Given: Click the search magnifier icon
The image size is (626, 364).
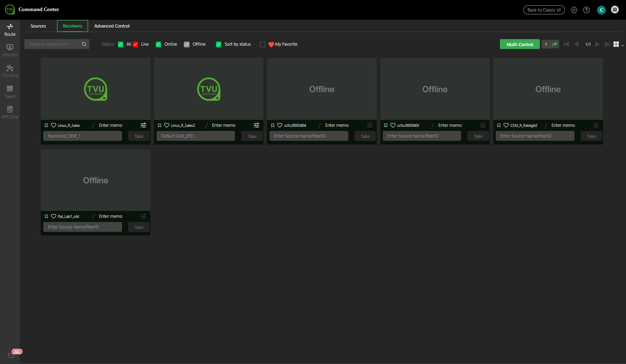Looking at the screenshot, I should (84, 44).
